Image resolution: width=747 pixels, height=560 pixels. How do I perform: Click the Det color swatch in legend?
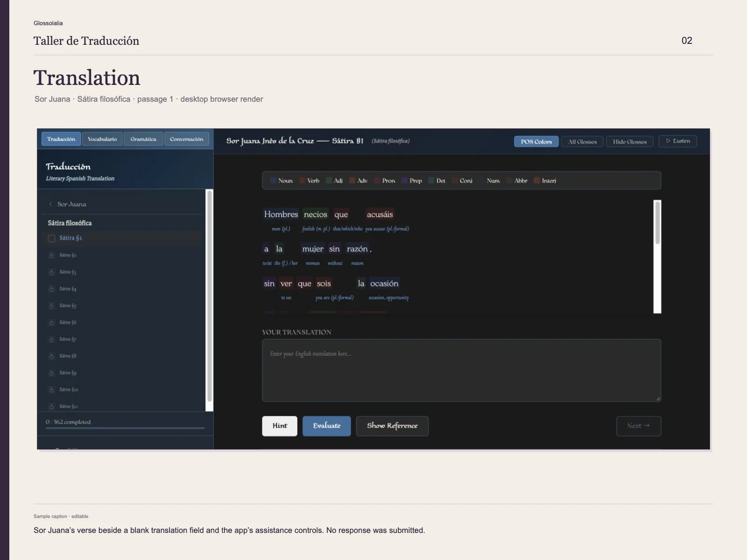(431, 181)
